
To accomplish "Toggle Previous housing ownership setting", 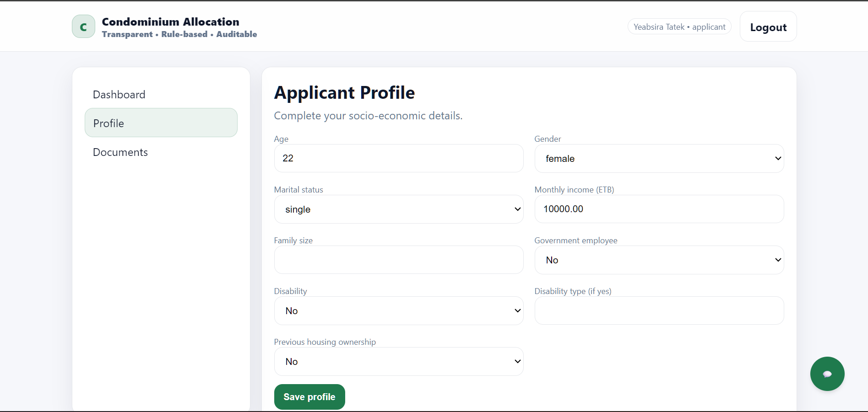I will tap(398, 361).
